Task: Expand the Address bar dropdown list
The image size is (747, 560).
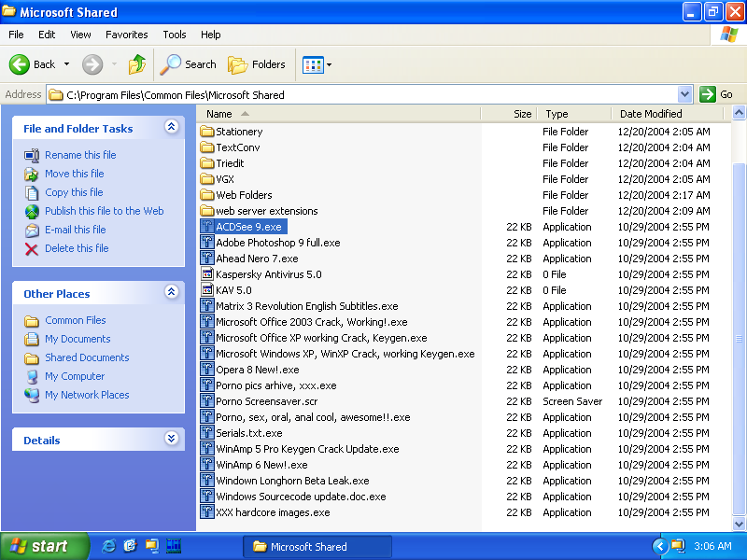Action: [684, 94]
